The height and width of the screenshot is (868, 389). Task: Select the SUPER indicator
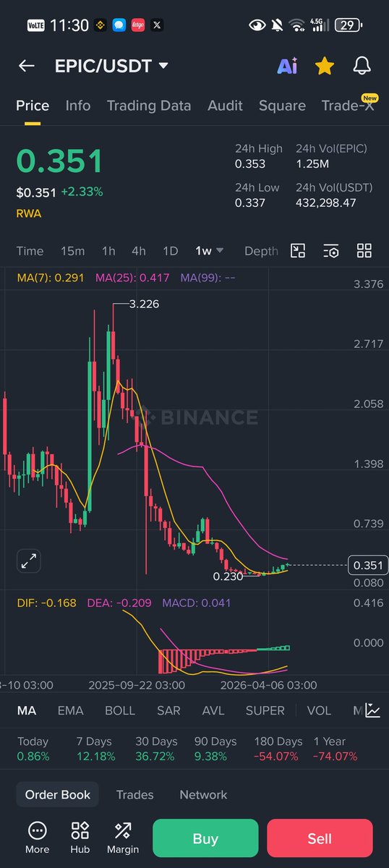(265, 710)
